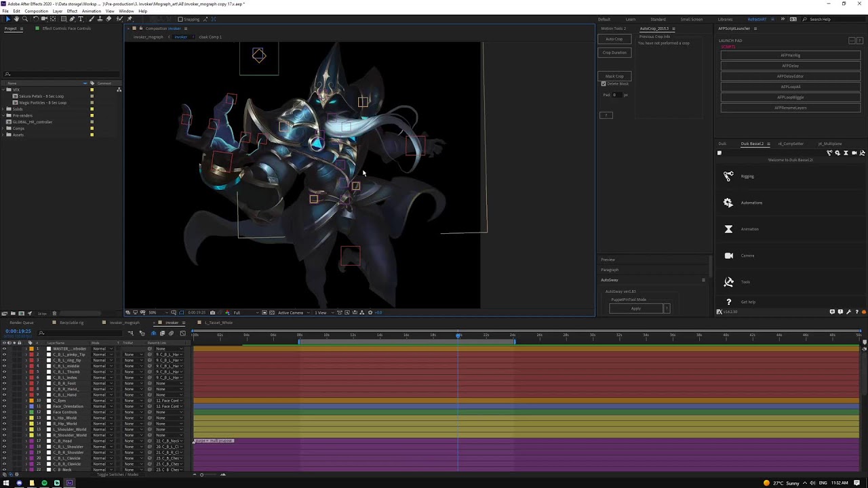The width and height of the screenshot is (868, 488).
Task: Hide the C_Eyes layer eye
Action: (x=4, y=401)
